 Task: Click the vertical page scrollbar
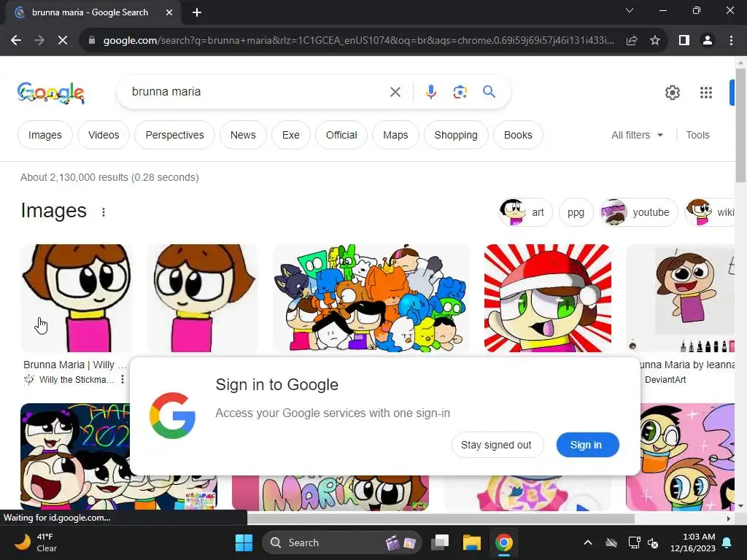tap(740, 125)
